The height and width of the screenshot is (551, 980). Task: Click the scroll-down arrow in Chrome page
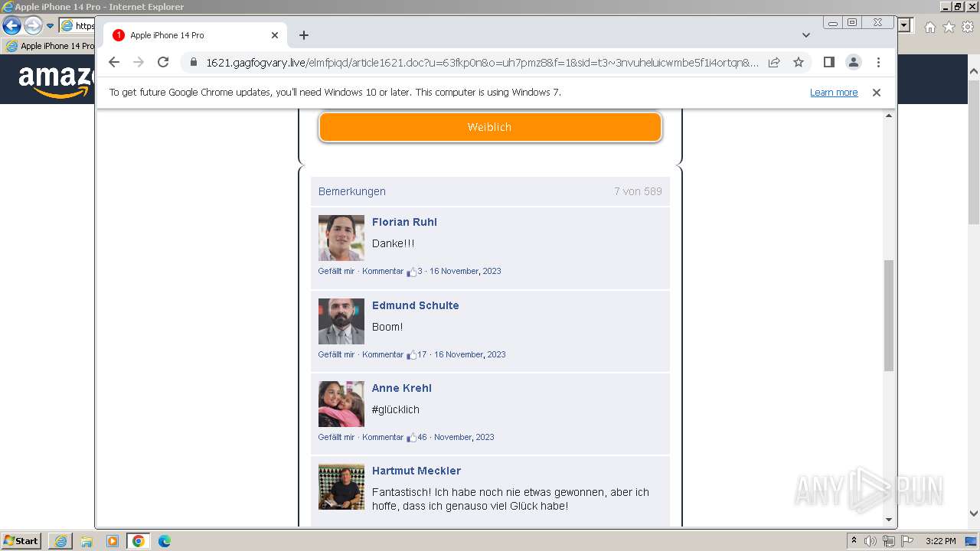click(889, 520)
